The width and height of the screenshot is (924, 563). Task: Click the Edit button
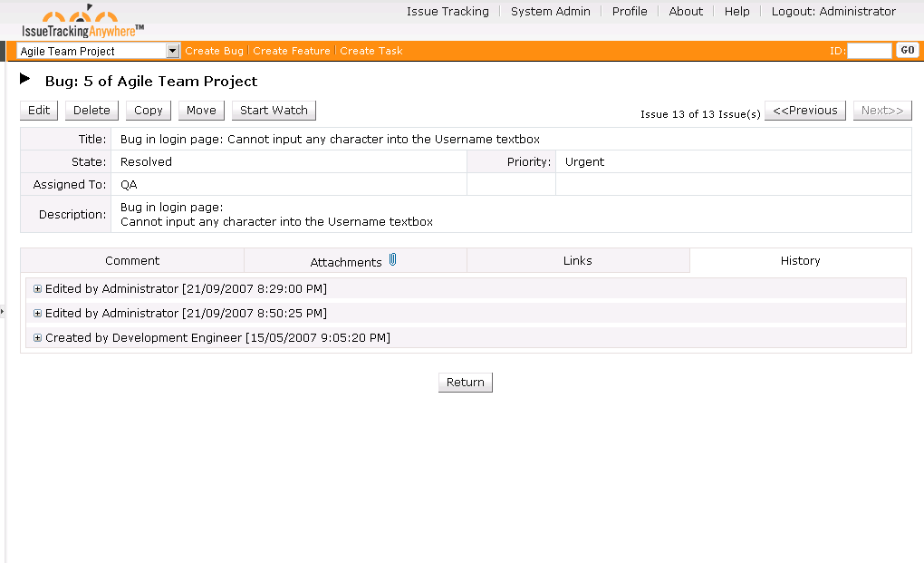[x=38, y=110]
